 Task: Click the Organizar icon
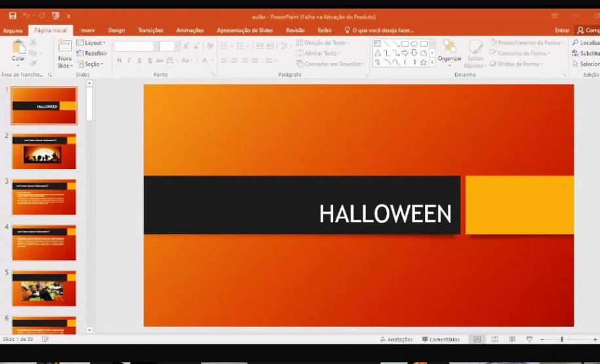coord(449,48)
